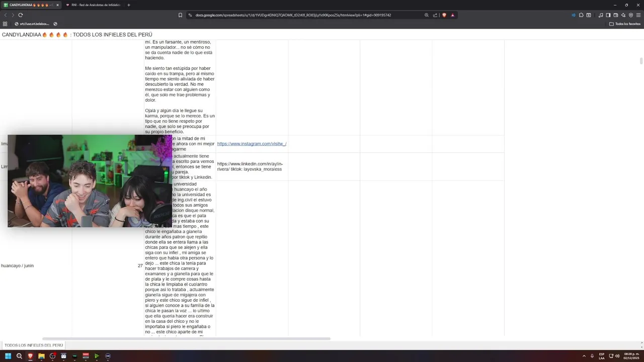Image resolution: width=644 pixels, height=362 pixels.
Task: Click the 'Me siento tan estúpida' paragraph text
Action: (180, 84)
